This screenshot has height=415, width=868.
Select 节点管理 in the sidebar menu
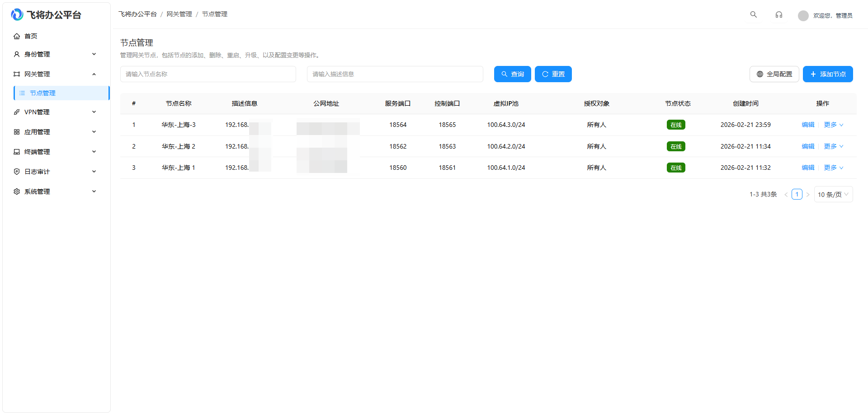tap(43, 93)
